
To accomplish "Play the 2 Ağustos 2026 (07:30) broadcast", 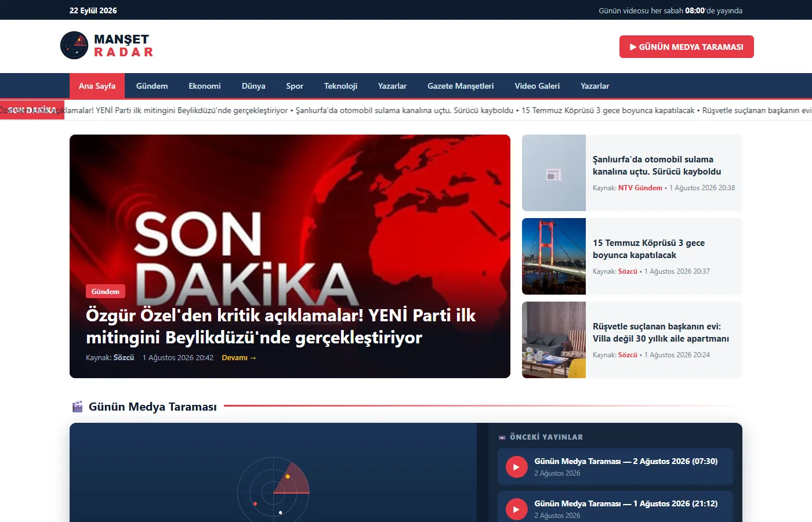I will point(516,467).
